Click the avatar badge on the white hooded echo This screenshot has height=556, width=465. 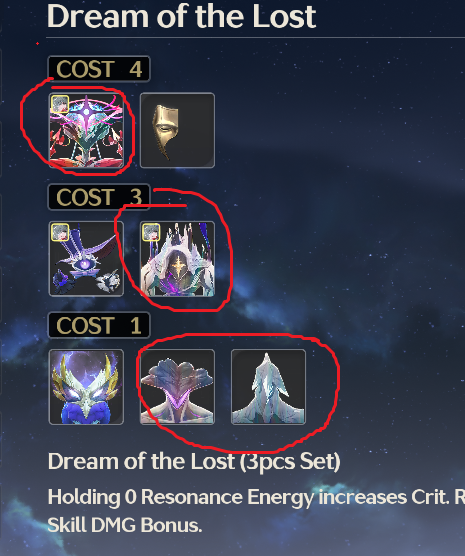click(151, 232)
